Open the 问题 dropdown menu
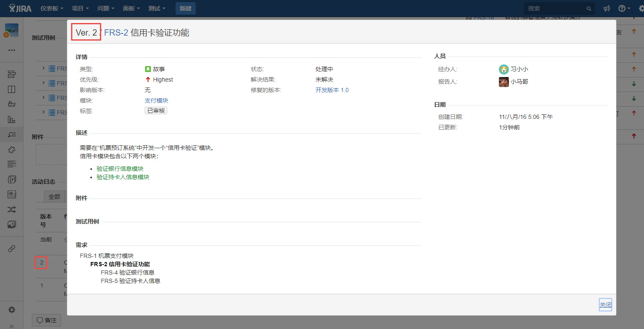Screen dimensions: 644x329 pyautogui.click(x=106, y=8)
